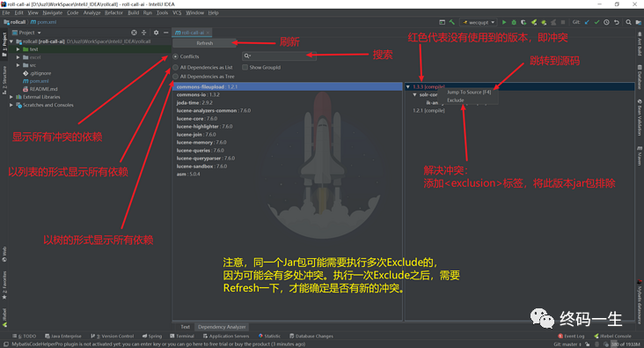
Task: Select commons-fileupload : 1.2.1 in conflicts list
Action: [x=288, y=87]
